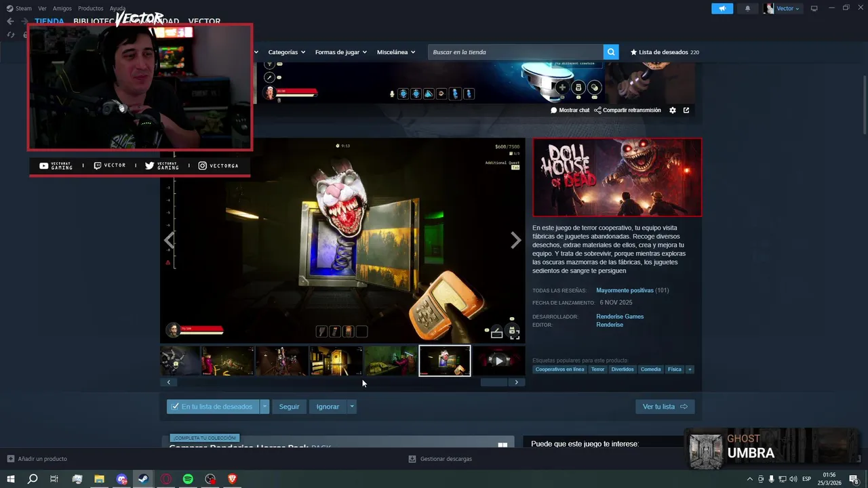Viewport: 868px width, 488px height.
Task: Open the Miscelánea dropdown menu
Action: click(x=396, y=52)
